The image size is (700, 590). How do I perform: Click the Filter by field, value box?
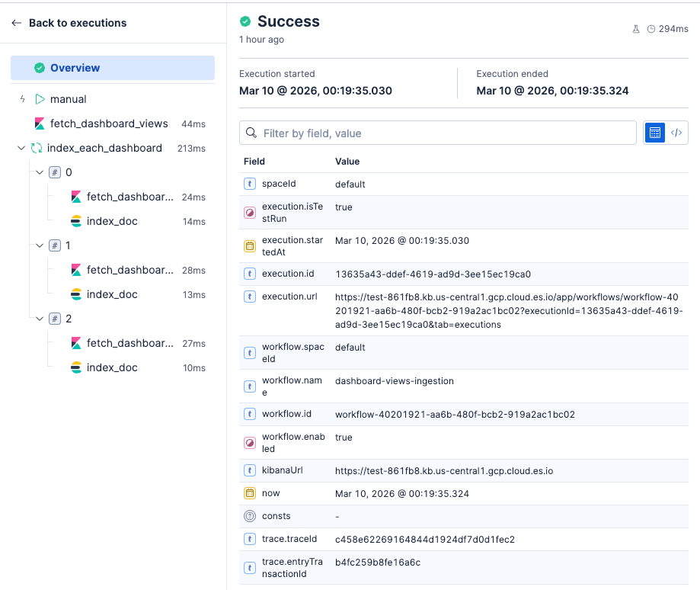click(438, 133)
